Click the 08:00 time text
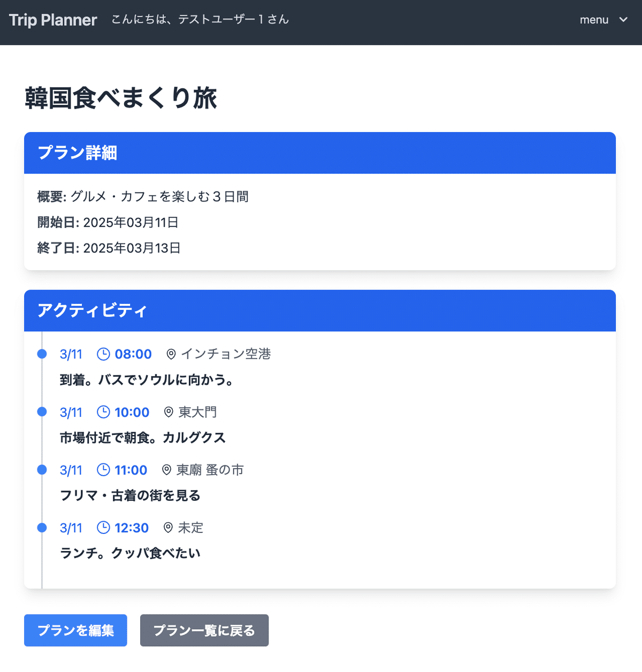Viewport: 642px width, 672px height. pyautogui.click(x=133, y=354)
